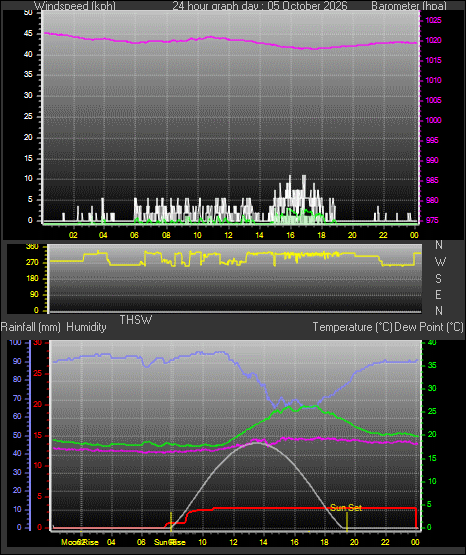Click the "Sun Set" marker label

(346, 508)
